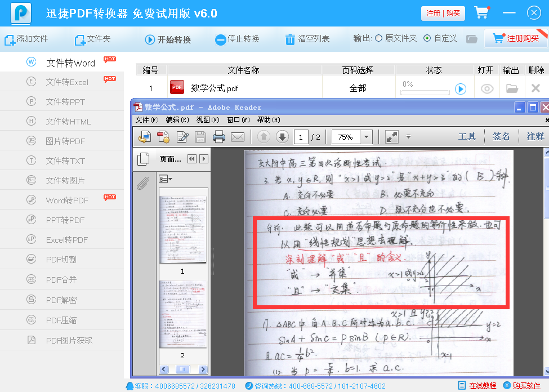Collapse the 页面 panel with double-arrow button

coord(192,159)
